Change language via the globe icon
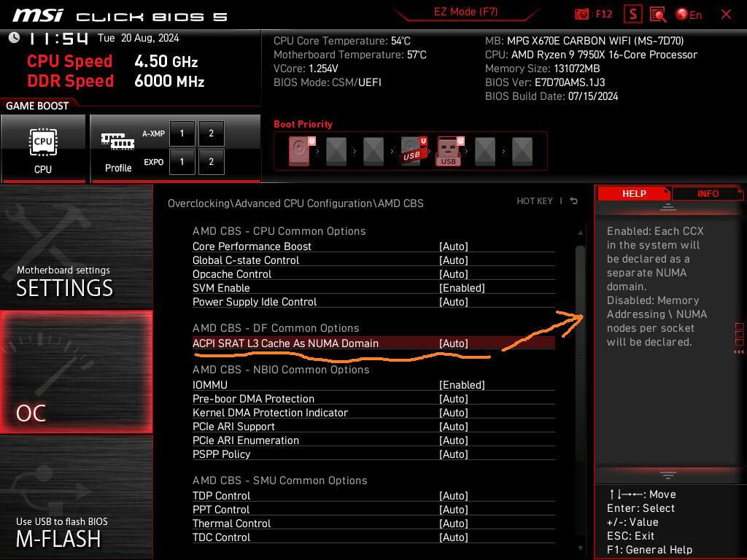The width and height of the screenshot is (747, 560). click(x=689, y=15)
